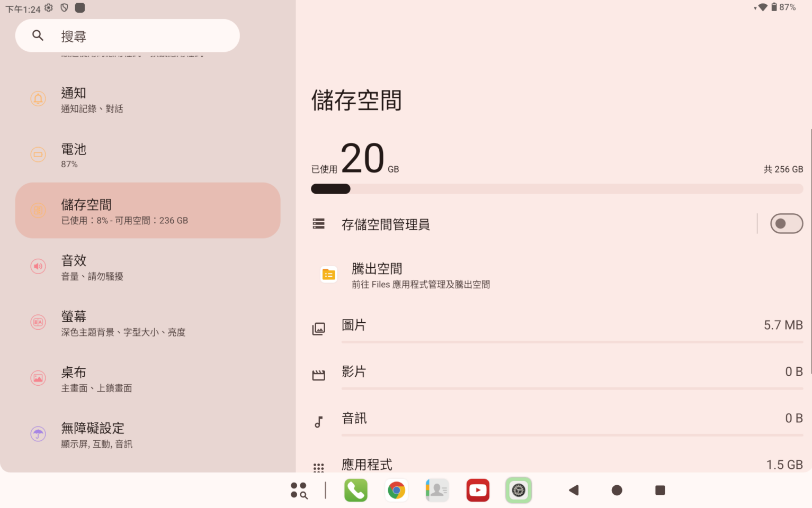This screenshot has width=812, height=508.
Task: Tap the 電池 battery icon
Action: [38, 155]
